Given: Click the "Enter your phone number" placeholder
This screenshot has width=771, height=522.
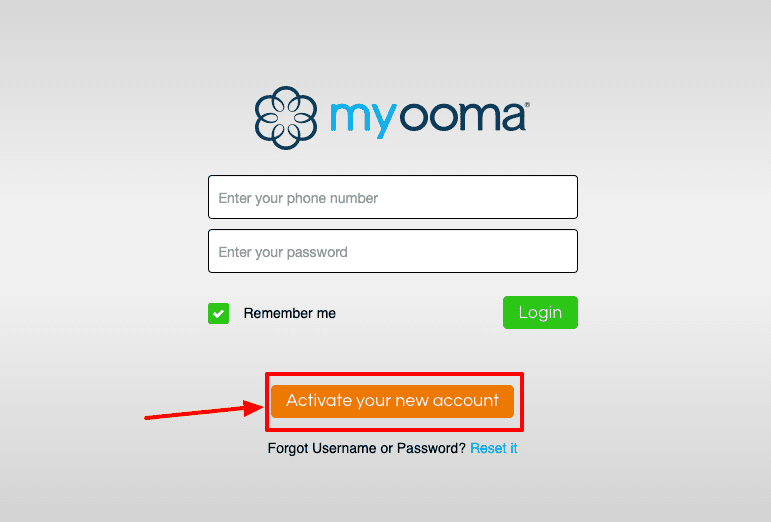Looking at the screenshot, I should (x=298, y=198).
